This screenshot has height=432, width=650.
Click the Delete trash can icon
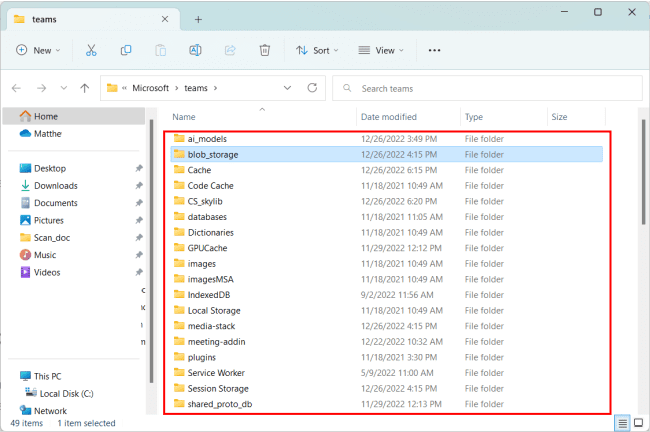[x=264, y=50]
